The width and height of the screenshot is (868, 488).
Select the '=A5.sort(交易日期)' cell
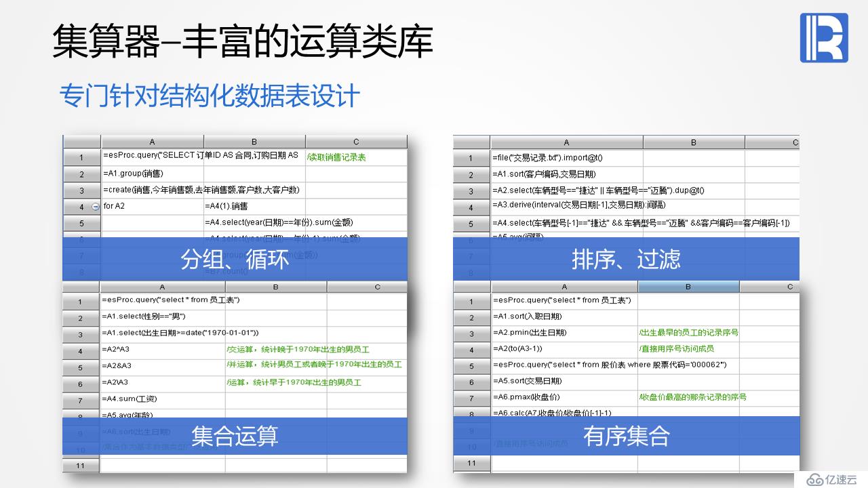[x=564, y=382]
